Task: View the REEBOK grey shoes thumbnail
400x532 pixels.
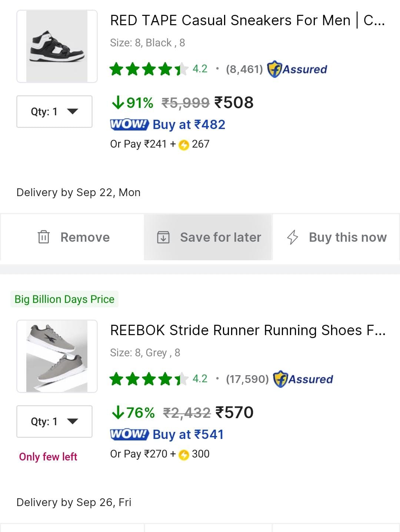Action: tap(57, 356)
